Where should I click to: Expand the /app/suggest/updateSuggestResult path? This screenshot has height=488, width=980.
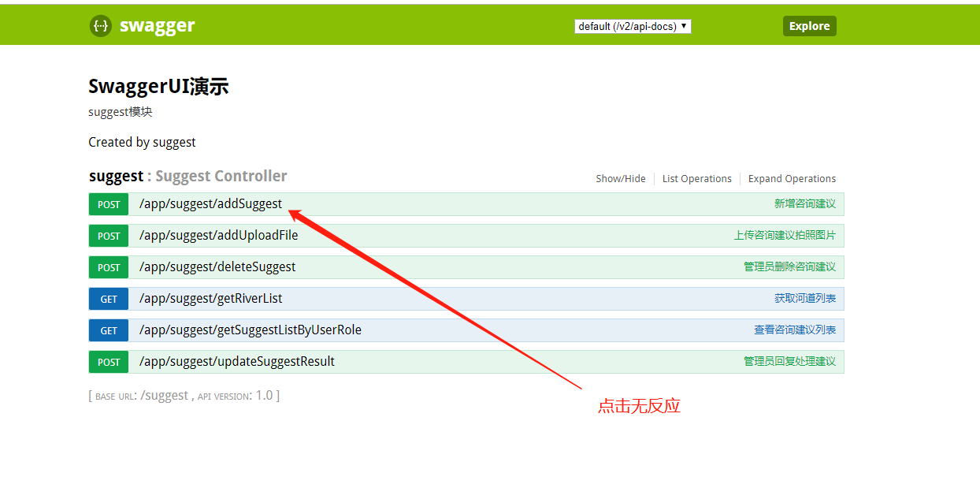pyautogui.click(x=237, y=361)
